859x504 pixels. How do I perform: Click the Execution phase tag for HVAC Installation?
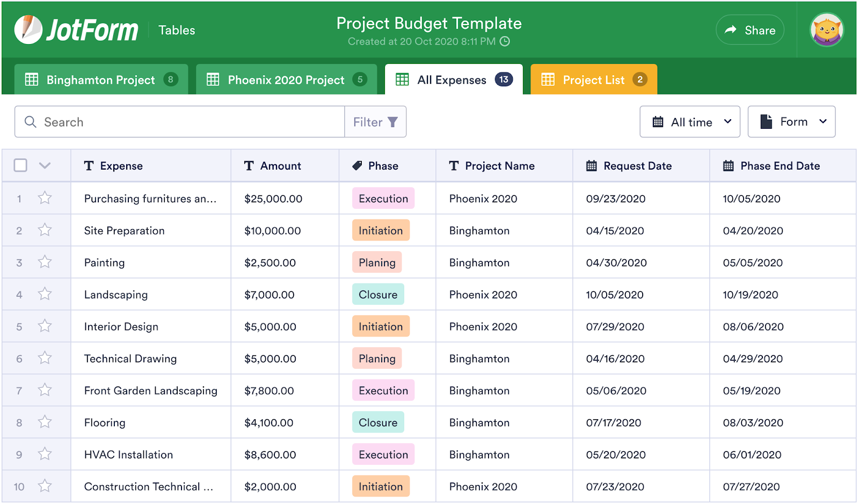click(383, 455)
